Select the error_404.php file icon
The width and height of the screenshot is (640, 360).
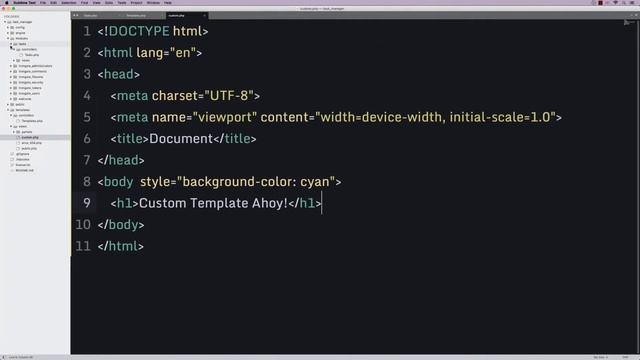tap(18, 143)
